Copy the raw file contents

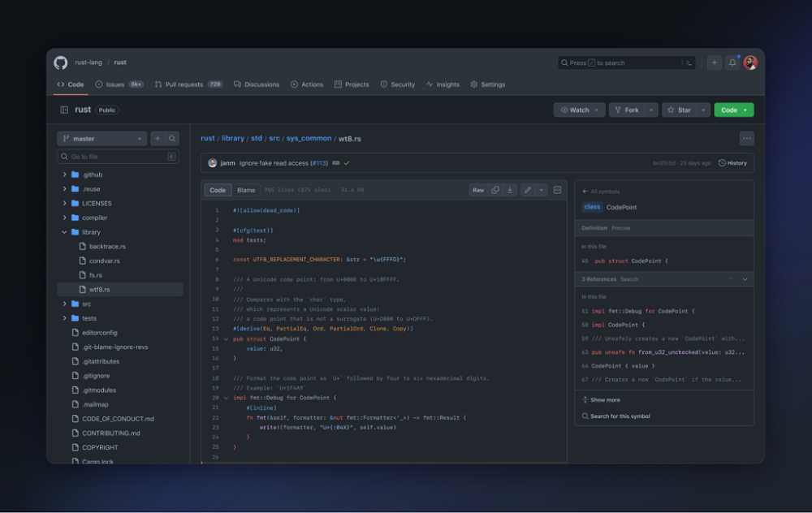pos(496,190)
